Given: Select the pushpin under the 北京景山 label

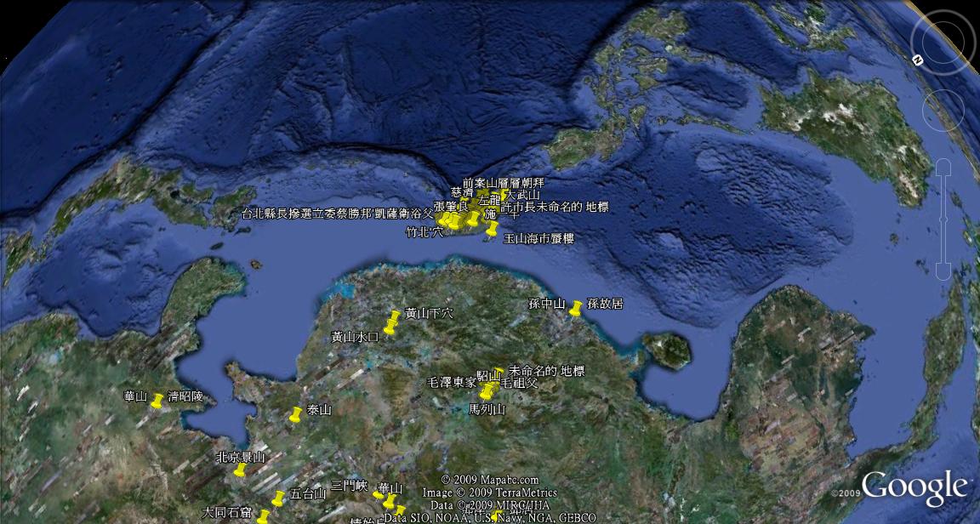Looking at the screenshot, I should [x=240, y=469].
